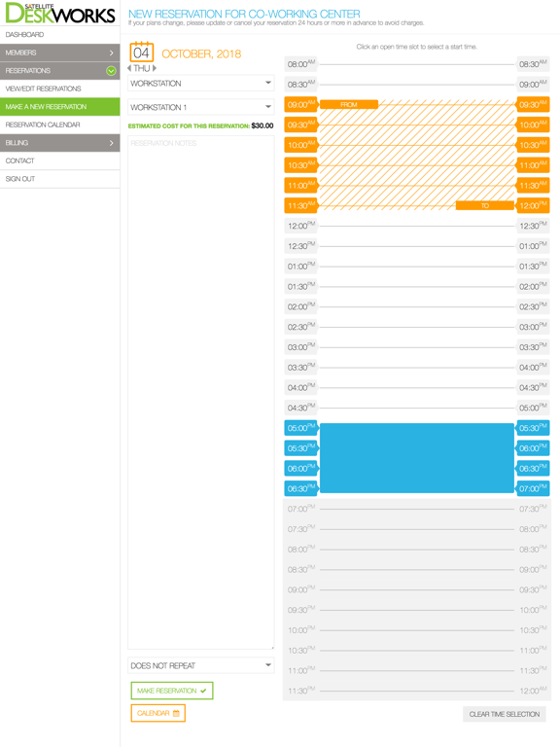Select the 08:30 AM start slot
560x747 pixels.
coord(301,85)
